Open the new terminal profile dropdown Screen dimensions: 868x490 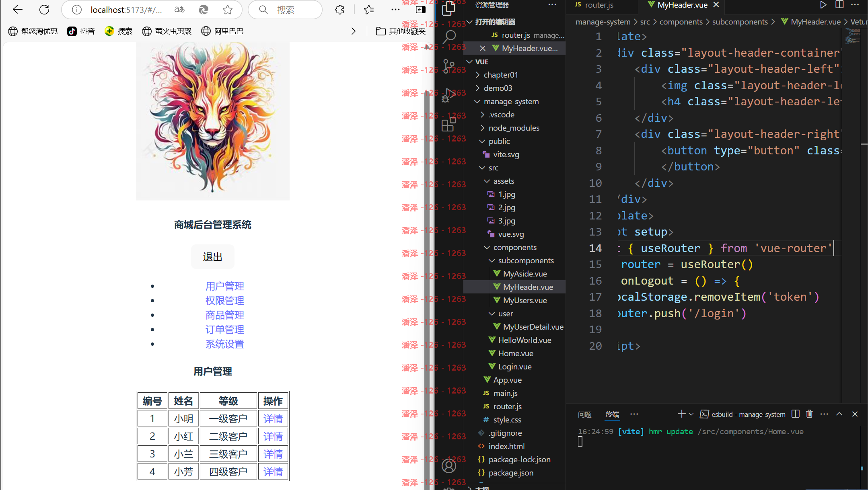tap(691, 414)
